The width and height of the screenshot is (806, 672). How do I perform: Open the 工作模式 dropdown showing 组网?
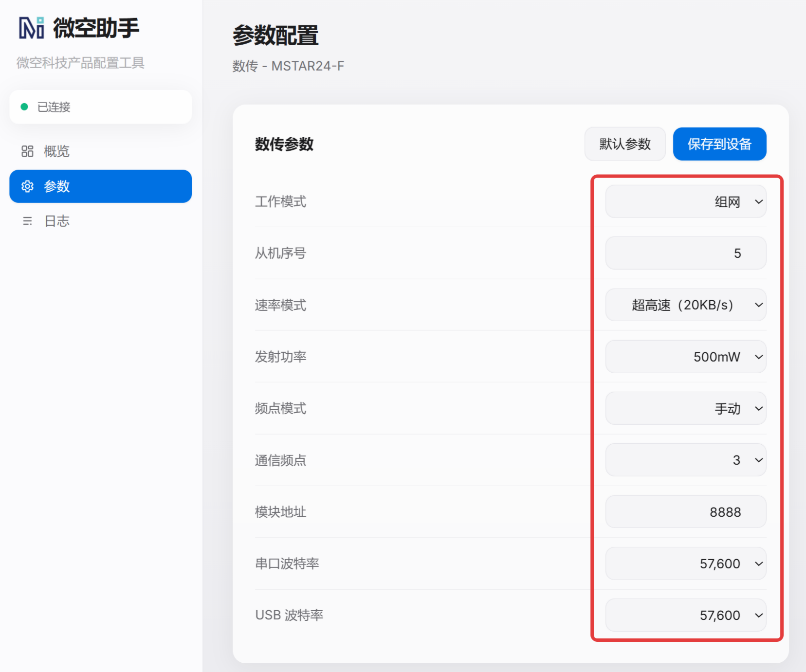tap(686, 201)
